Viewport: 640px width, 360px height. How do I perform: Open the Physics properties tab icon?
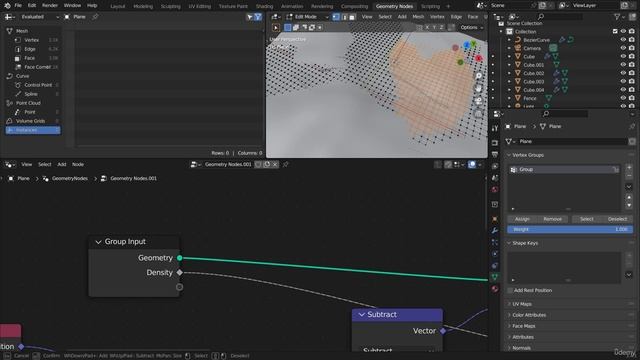[x=495, y=254]
